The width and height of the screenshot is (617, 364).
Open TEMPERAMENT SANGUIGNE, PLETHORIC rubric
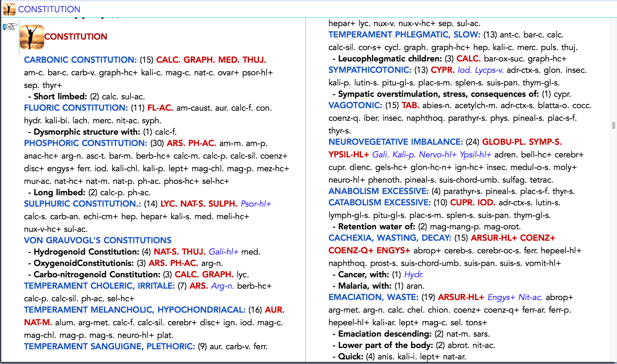point(109,346)
